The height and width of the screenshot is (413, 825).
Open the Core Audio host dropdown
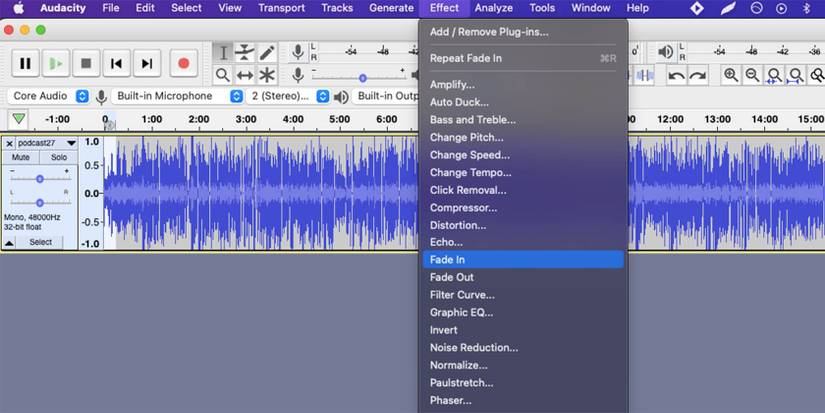pos(48,96)
